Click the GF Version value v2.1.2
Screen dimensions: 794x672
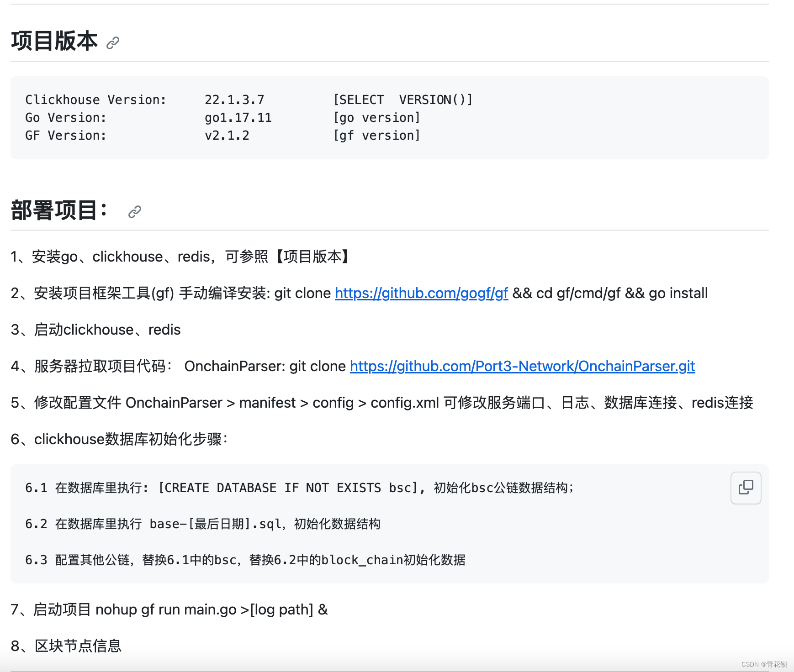point(227,136)
